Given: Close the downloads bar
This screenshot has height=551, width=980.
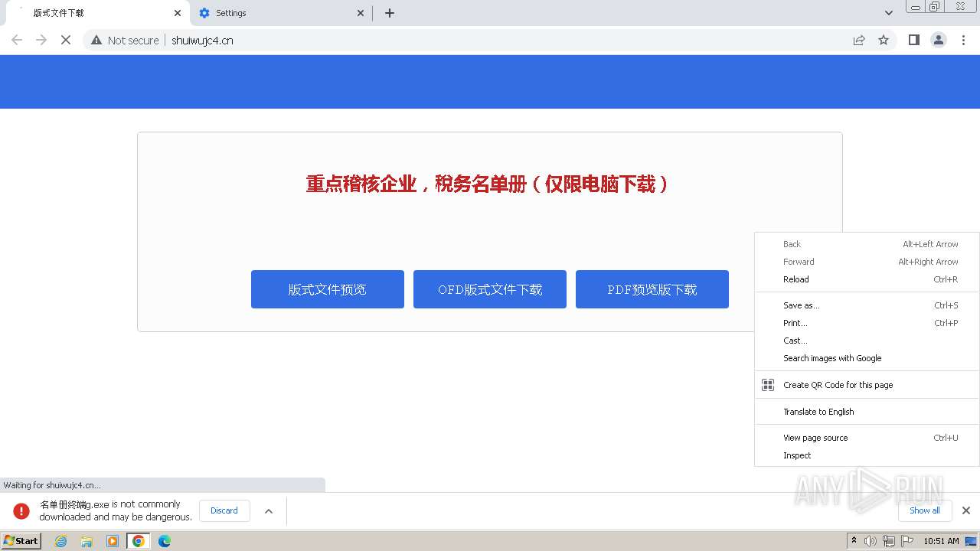Looking at the screenshot, I should click(965, 510).
